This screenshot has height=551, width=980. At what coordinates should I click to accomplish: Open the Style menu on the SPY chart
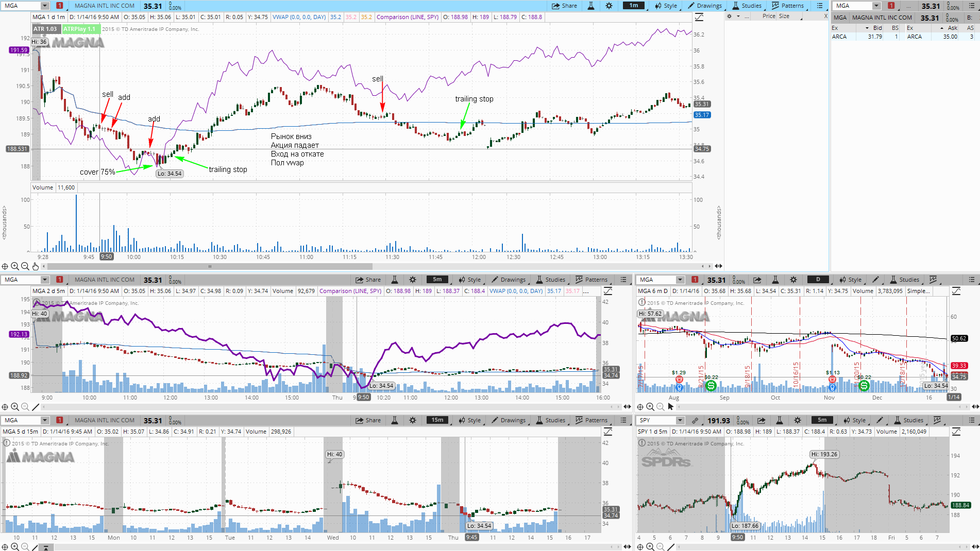coord(855,420)
